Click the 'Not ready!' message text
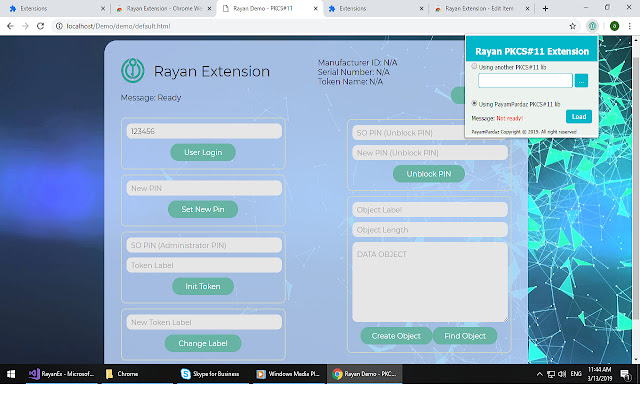The height and width of the screenshot is (400, 640). pyautogui.click(x=509, y=118)
